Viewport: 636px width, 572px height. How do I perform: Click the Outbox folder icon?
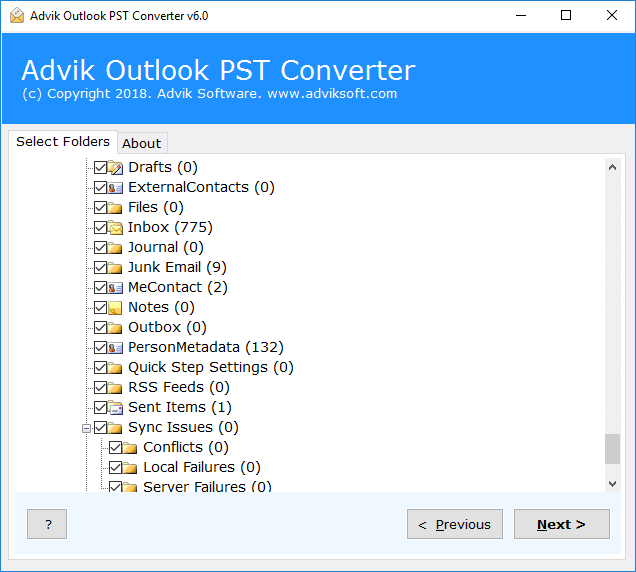(115, 328)
